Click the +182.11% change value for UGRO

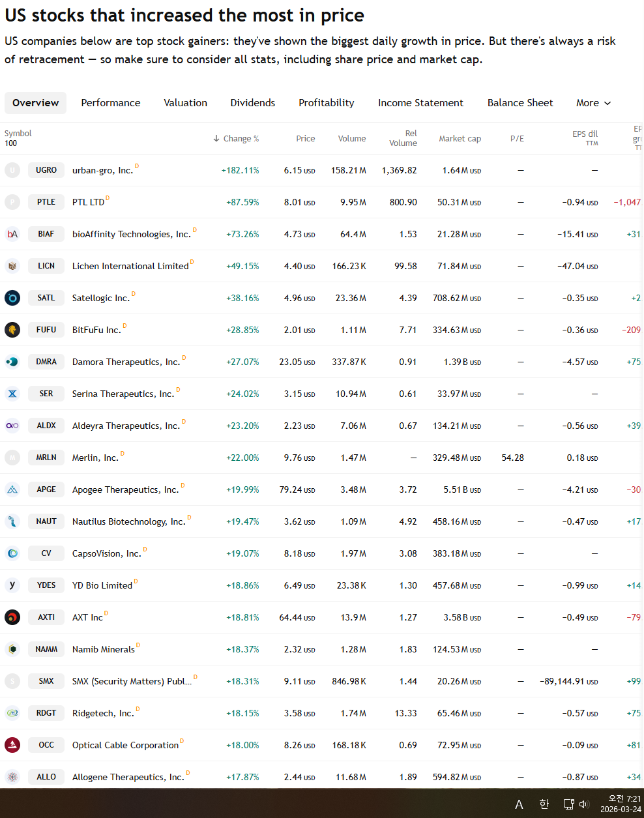[x=240, y=170]
